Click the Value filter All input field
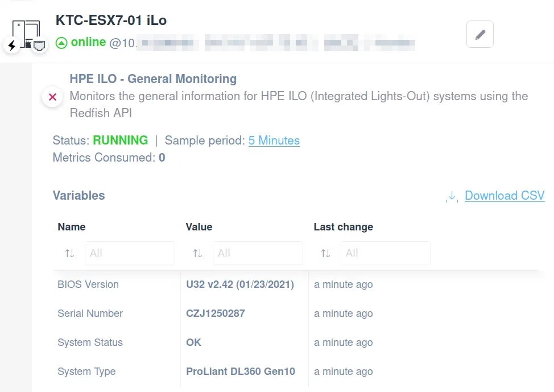Image resolution: width=554 pixels, height=392 pixels. pos(258,253)
